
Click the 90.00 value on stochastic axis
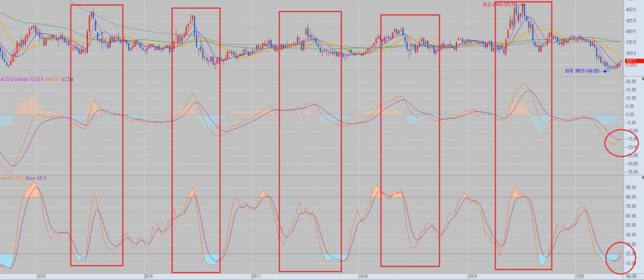[x=632, y=188]
